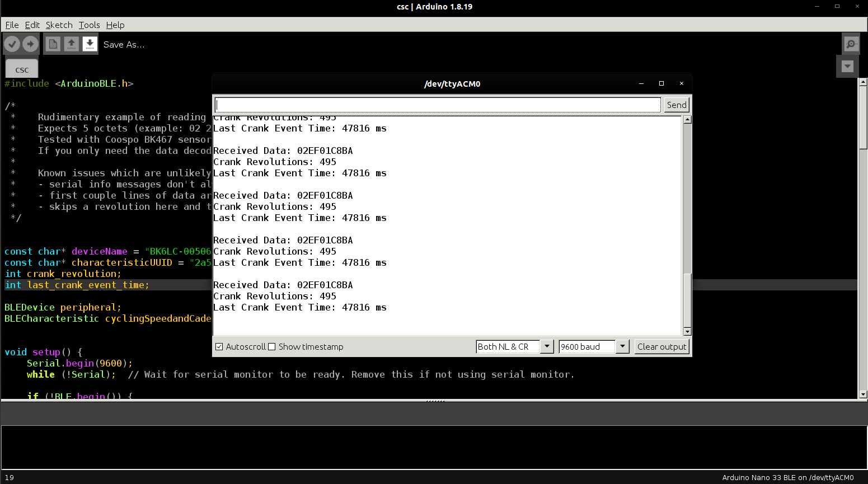Screen dimensions: 868x484
Task: Close the /dev/ttyACM0 serial monitor window
Action: pyautogui.click(x=682, y=83)
